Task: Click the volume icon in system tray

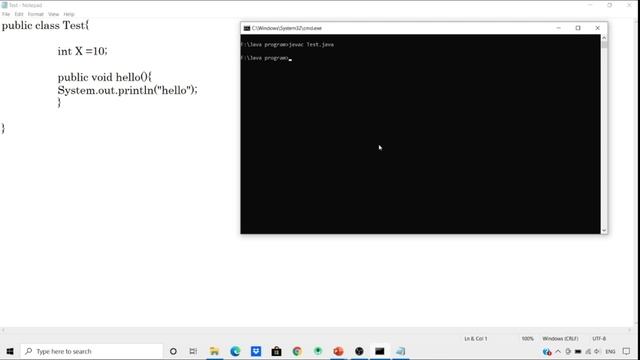Action: (x=597, y=351)
